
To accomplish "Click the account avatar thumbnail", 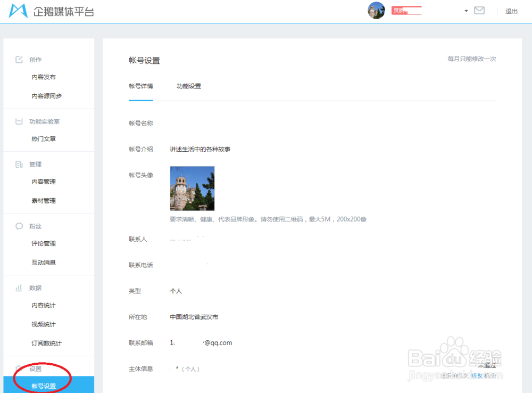I will [x=377, y=10].
